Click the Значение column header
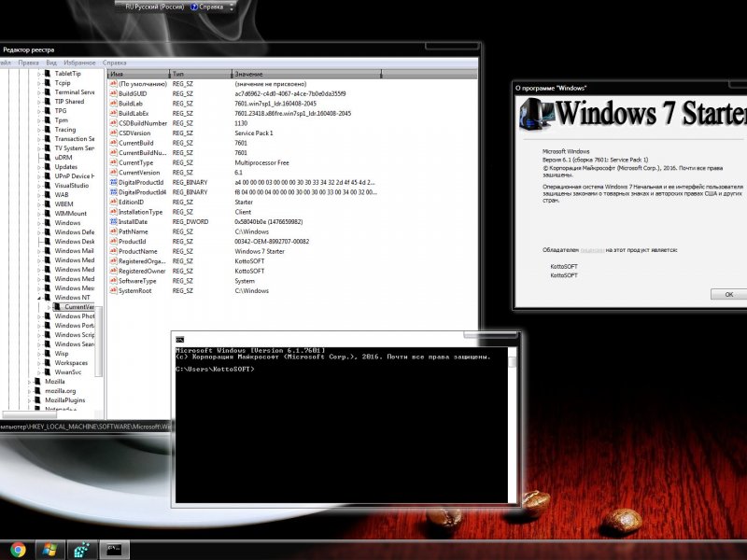This screenshot has width=747, height=560. click(x=307, y=74)
